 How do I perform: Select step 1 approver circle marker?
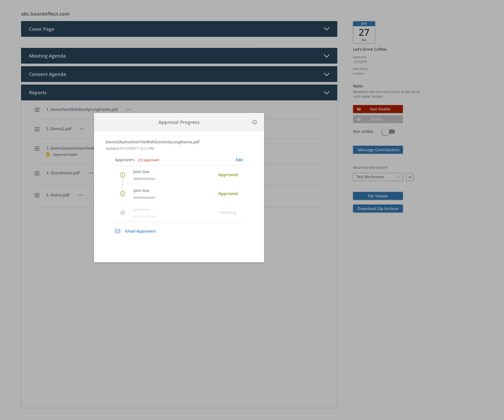coord(123,175)
